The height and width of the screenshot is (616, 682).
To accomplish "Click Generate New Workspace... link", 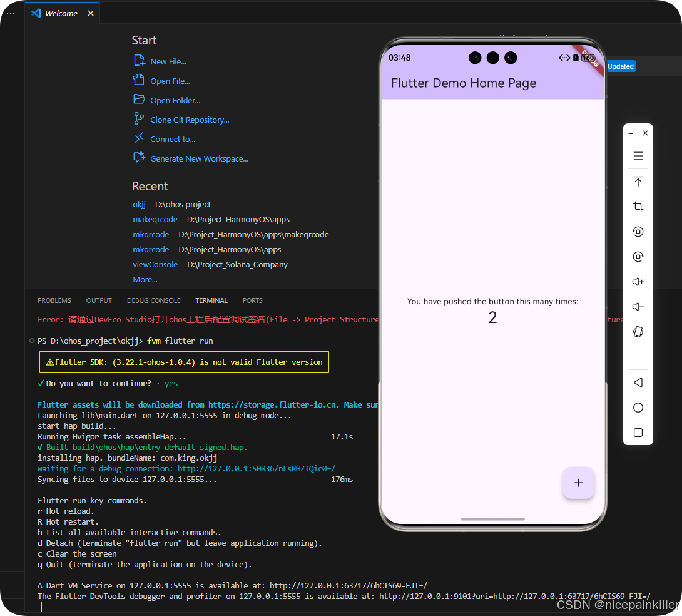I will pos(199,159).
